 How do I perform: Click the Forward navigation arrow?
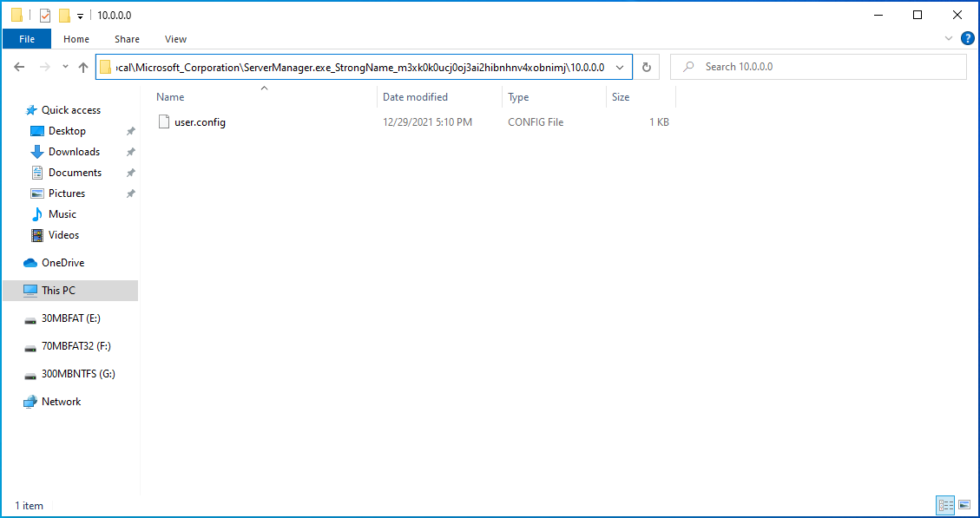coord(45,67)
